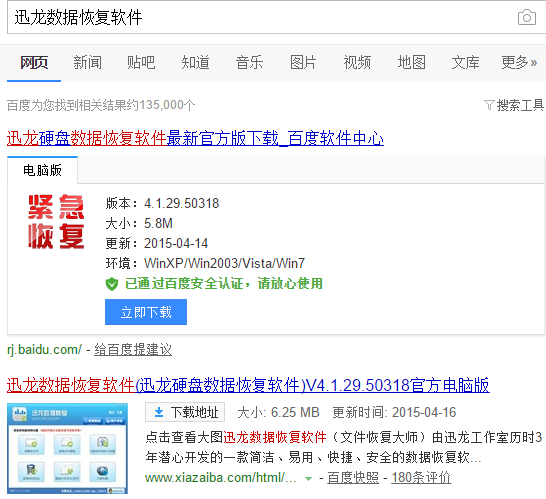Click the 更新时间: 2015-04-16 text
This screenshot has width=546, height=499.
pyautogui.click(x=394, y=412)
